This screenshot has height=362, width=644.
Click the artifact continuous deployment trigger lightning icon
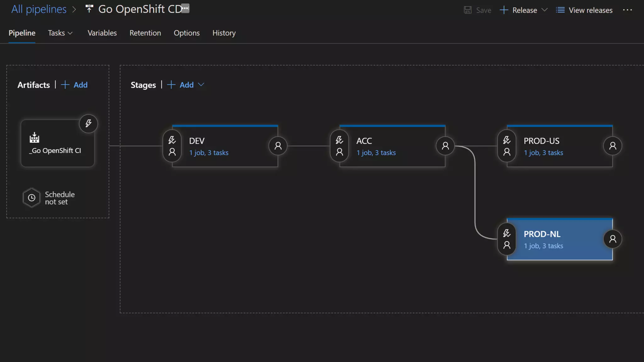point(88,123)
